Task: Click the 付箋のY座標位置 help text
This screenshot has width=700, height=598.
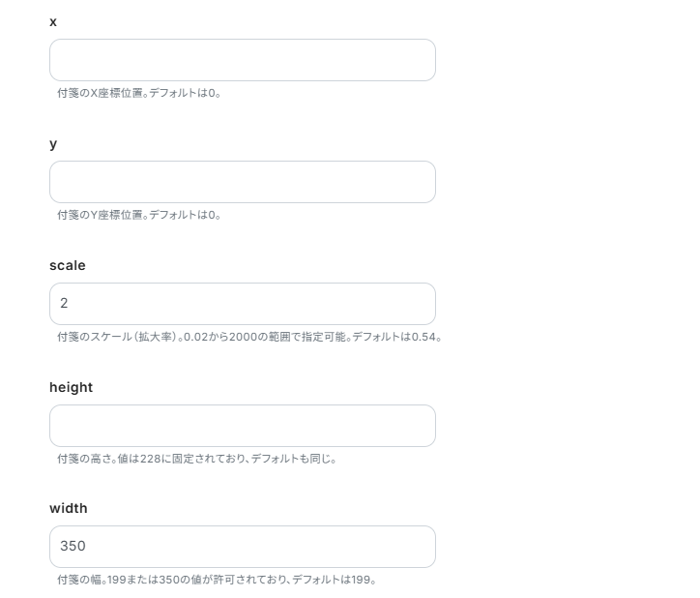Action: tap(139, 216)
